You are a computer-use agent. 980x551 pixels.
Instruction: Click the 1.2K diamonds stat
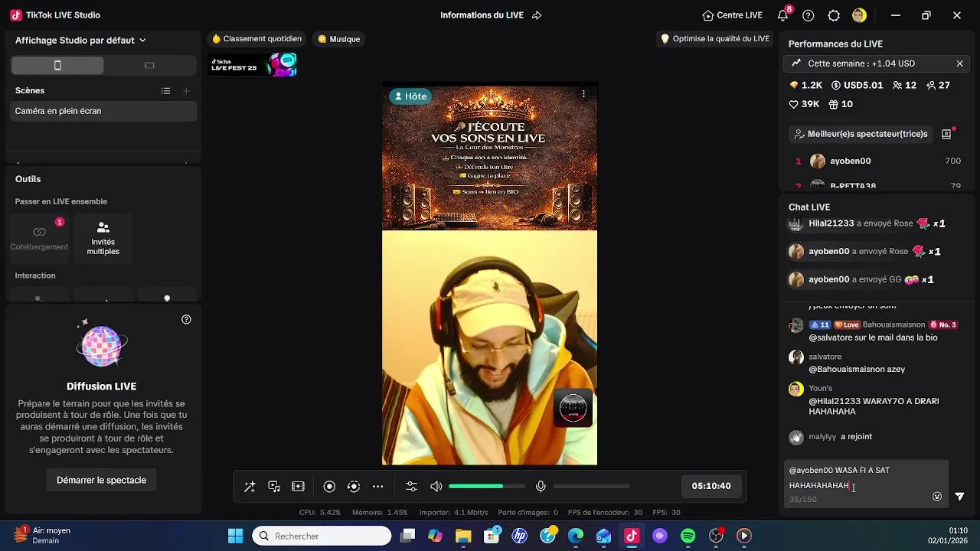(805, 86)
